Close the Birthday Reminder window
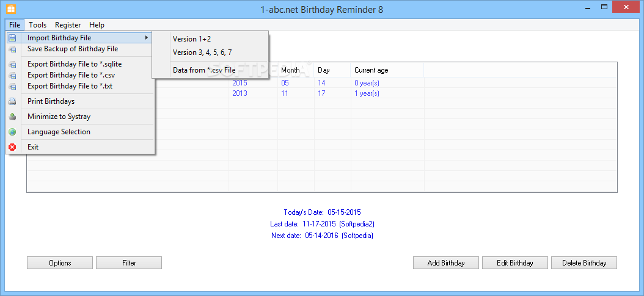This screenshot has width=644, height=296. point(626,7)
